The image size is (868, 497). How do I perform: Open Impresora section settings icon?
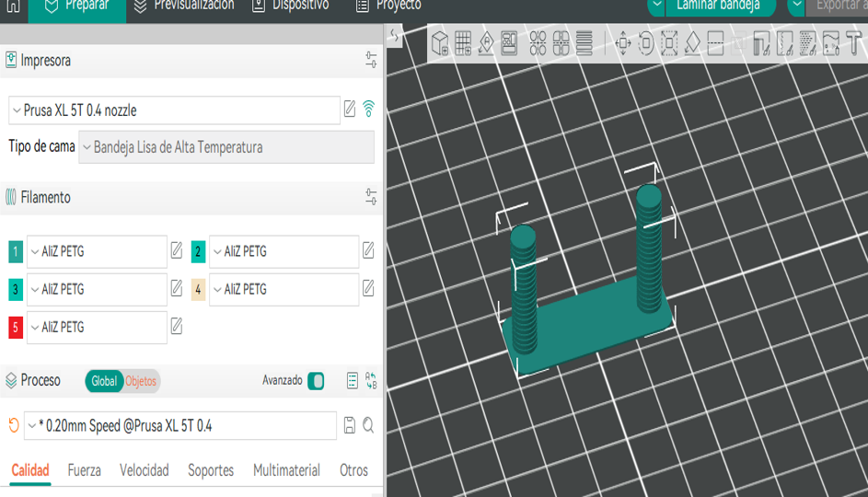click(371, 60)
